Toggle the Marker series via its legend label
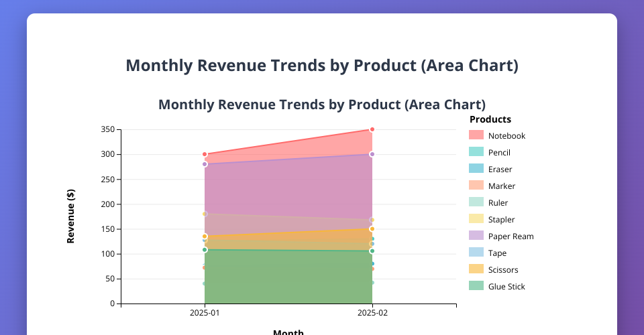This screenshot has width=644, height=335. (502, 186)
